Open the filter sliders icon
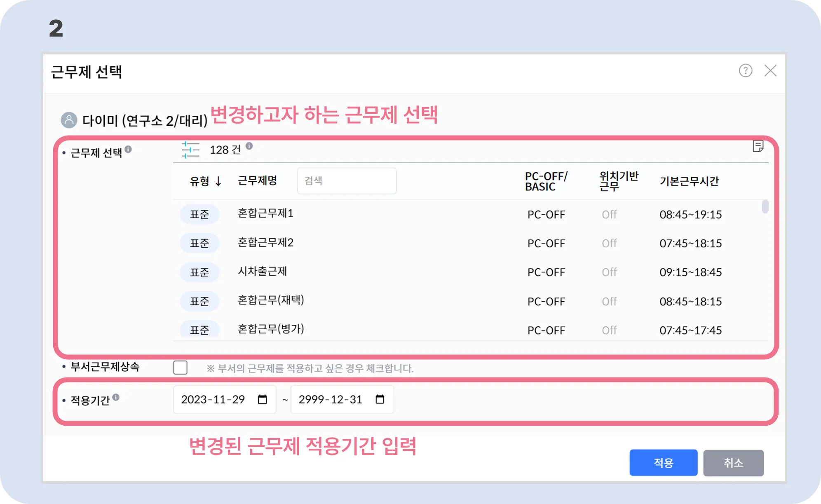This screenshot has width=821, height=504. click(x=190, y=150)
